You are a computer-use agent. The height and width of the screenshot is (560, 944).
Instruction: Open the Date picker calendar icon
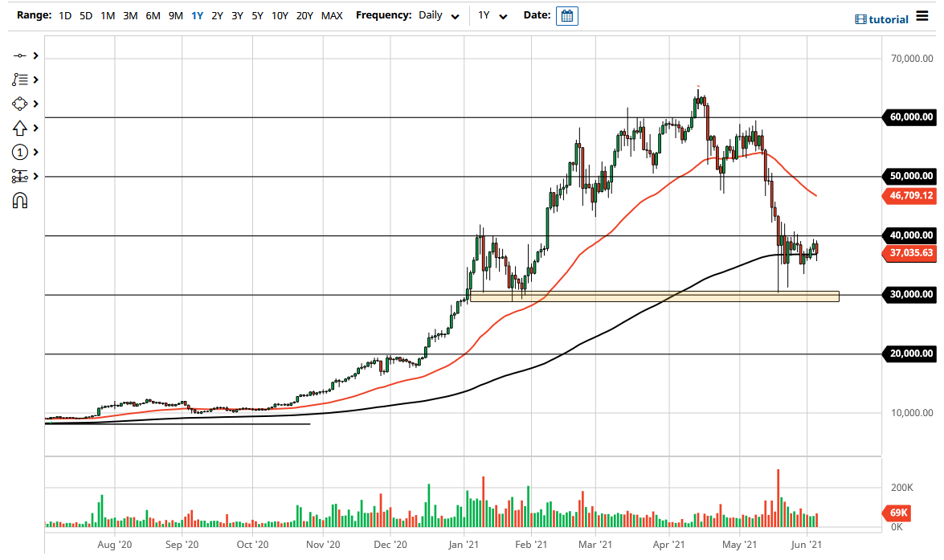568,15
